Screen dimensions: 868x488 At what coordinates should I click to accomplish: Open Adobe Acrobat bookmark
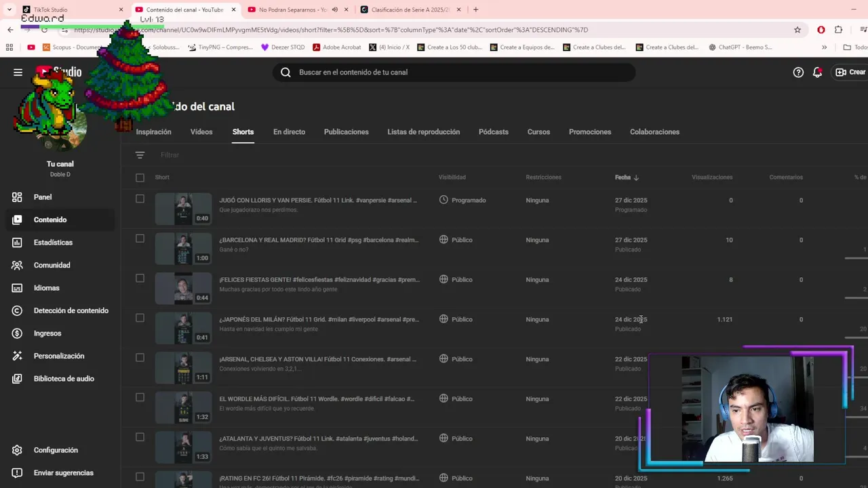click(337, 47)
